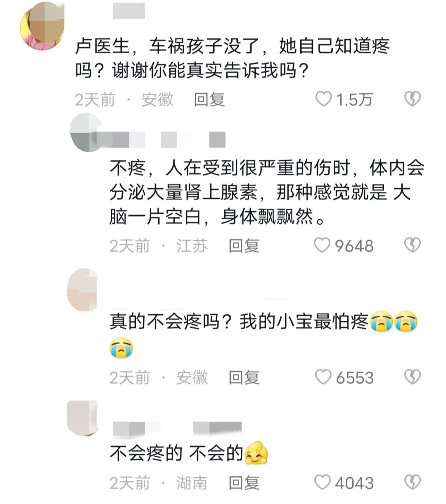The height and width of the screenshot is (504, 446).
Task: Reply to the 真的不会疼吗 comment
Action: click(x=244, y=377)
